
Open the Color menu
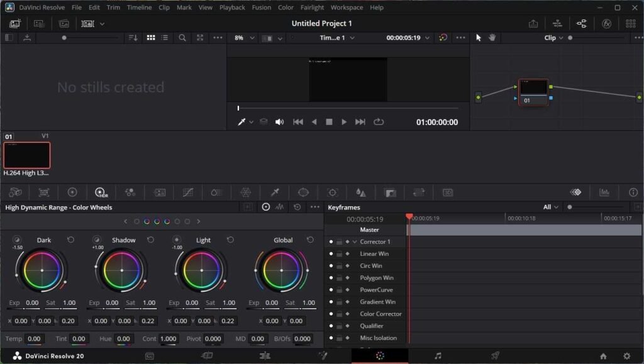click(x=286, y=8)
